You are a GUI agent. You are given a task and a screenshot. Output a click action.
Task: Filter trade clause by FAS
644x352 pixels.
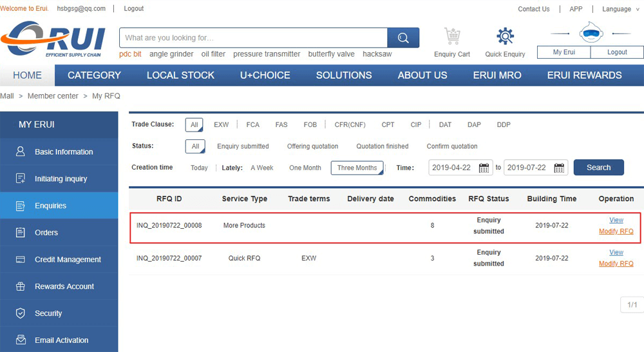pyautogui.click(x=281, y=124)
